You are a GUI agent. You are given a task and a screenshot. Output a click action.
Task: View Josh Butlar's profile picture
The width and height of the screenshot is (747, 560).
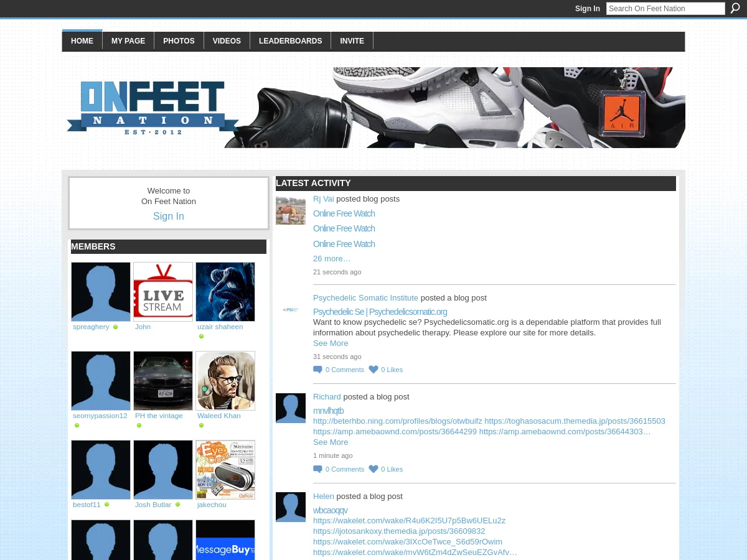(x=162, y=469)
